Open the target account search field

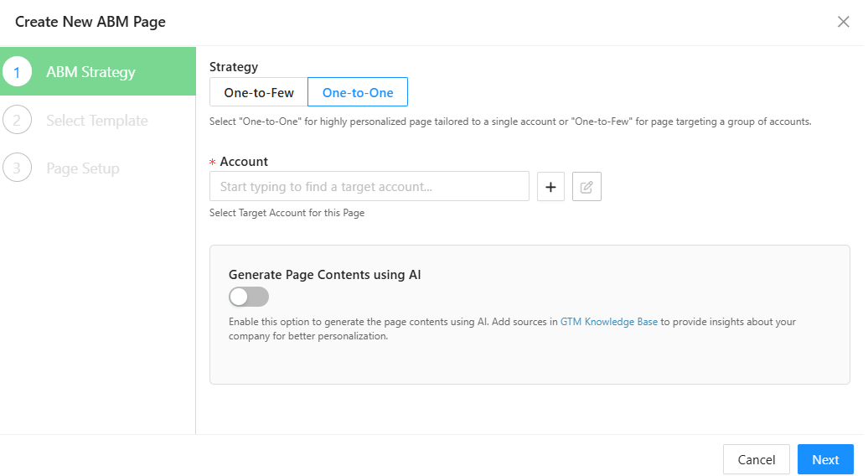[369, 187]
